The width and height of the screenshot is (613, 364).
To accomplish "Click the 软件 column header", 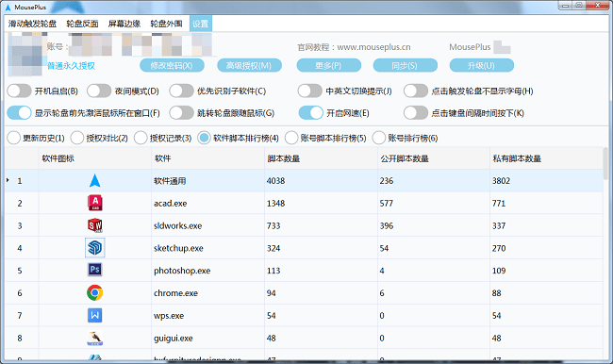I will pyautogui.click(x=208, y=158).
